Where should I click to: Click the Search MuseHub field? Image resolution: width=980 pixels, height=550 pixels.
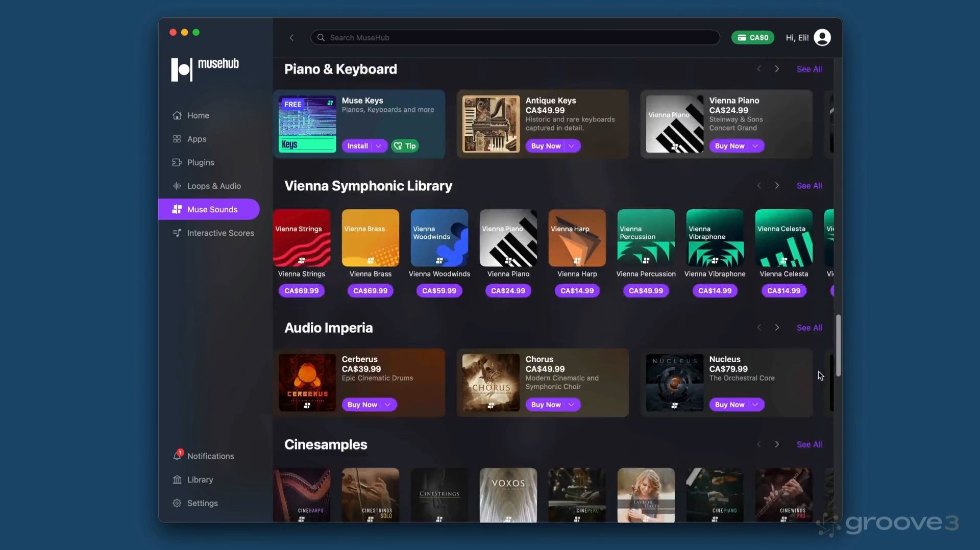click(515, 37)
